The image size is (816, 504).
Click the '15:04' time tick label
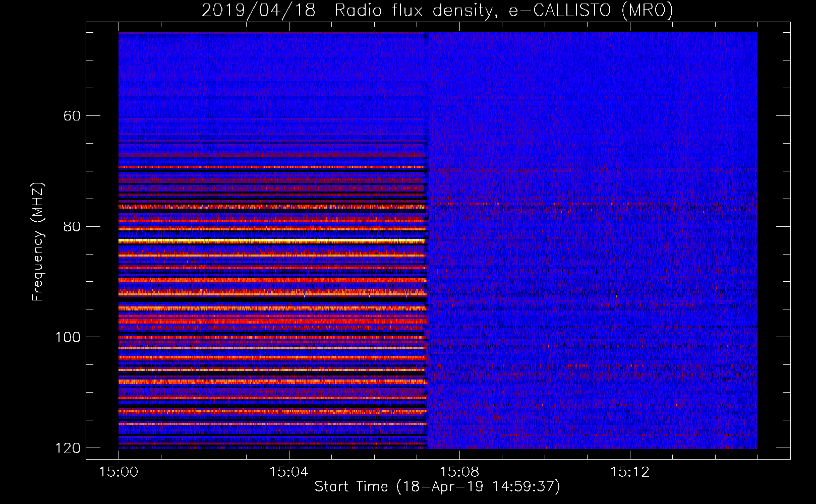pos(289,472)
